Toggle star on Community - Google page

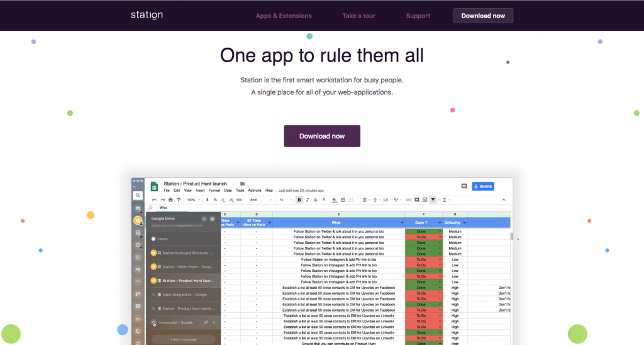click(x=153, y=322)
